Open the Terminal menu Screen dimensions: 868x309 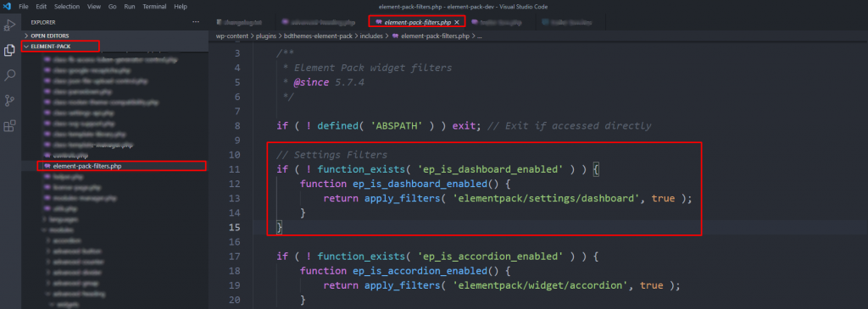click(154, 7)
